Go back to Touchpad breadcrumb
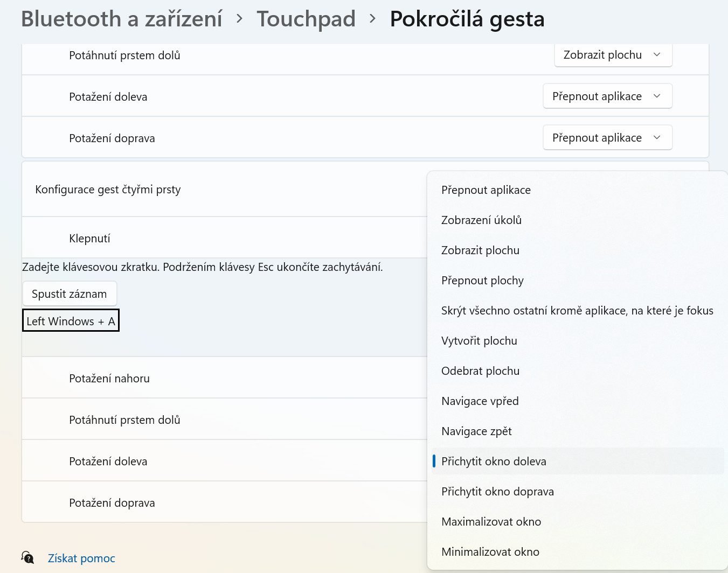 [x=306, y=19]
